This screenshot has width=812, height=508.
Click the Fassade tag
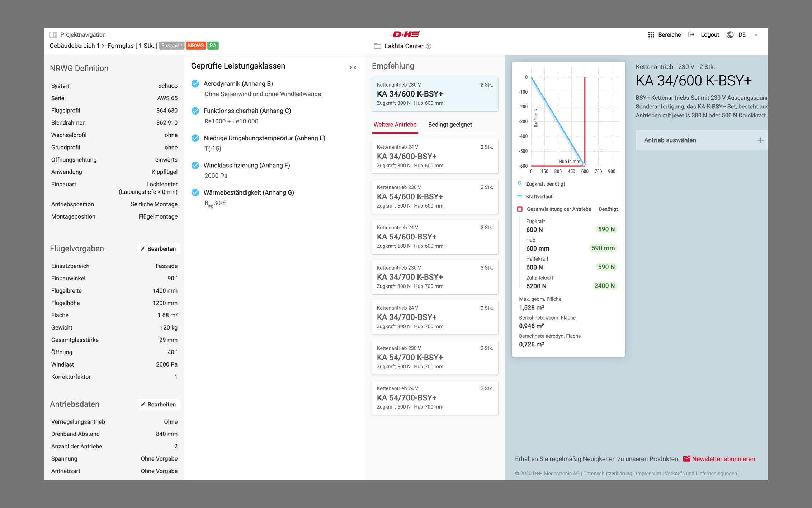point(171,46)
